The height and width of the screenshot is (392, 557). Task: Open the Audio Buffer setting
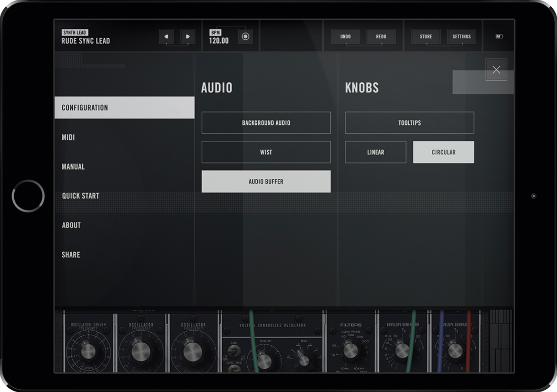(266, 181)
